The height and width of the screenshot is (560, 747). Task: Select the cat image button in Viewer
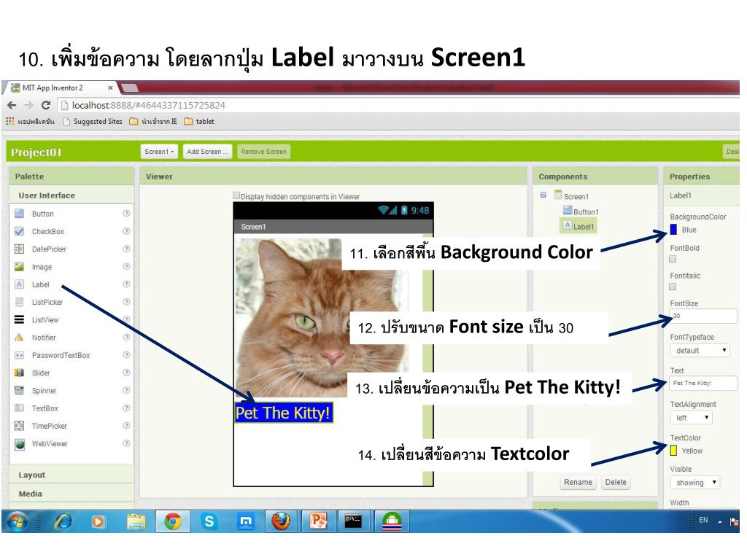tap(322, 318)
